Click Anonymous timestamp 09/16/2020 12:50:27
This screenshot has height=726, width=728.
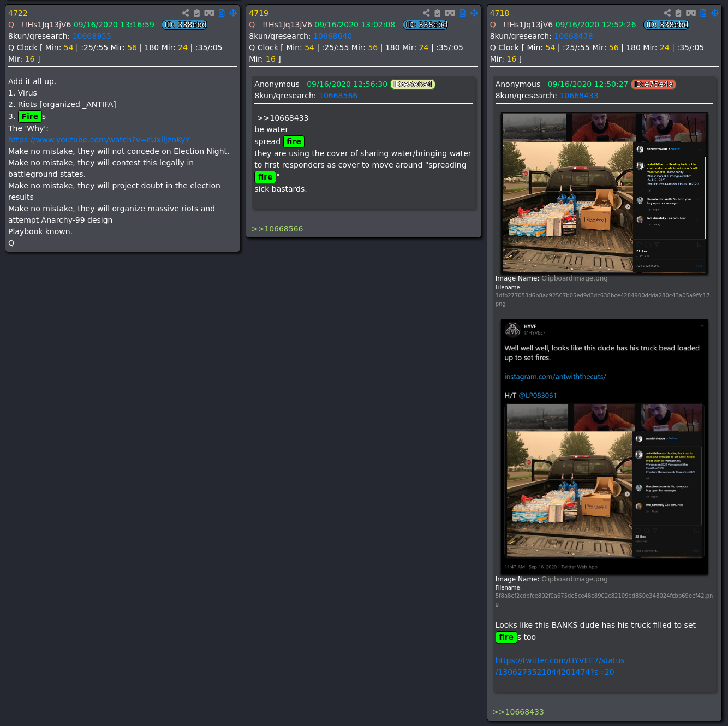[588, 84]
